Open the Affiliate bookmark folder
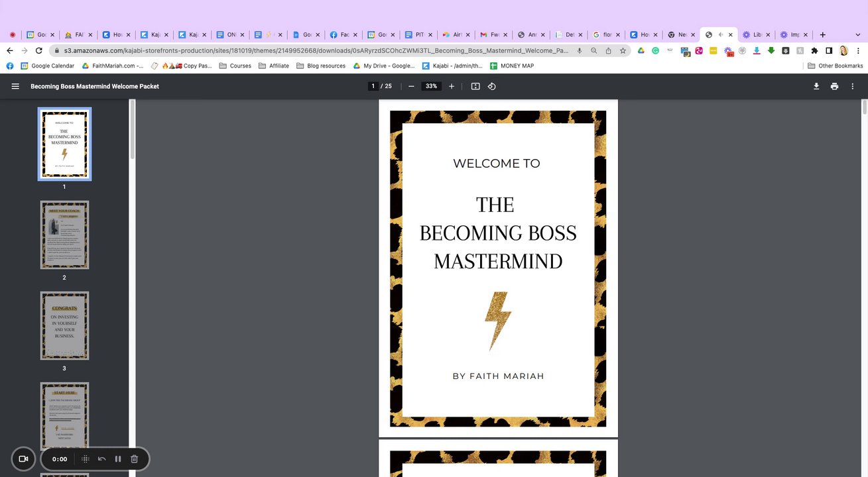This screenshot has width=868, height=477. click(x=273, y=66)
